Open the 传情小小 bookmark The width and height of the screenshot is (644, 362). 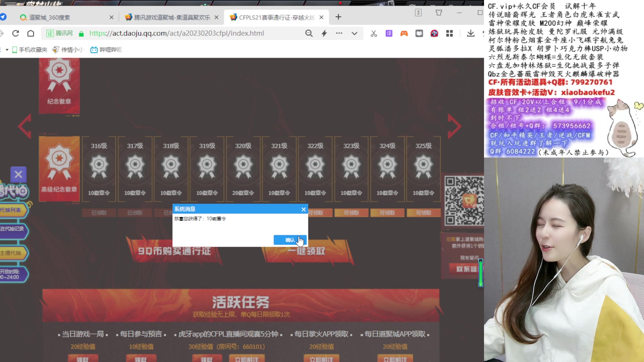68,50
